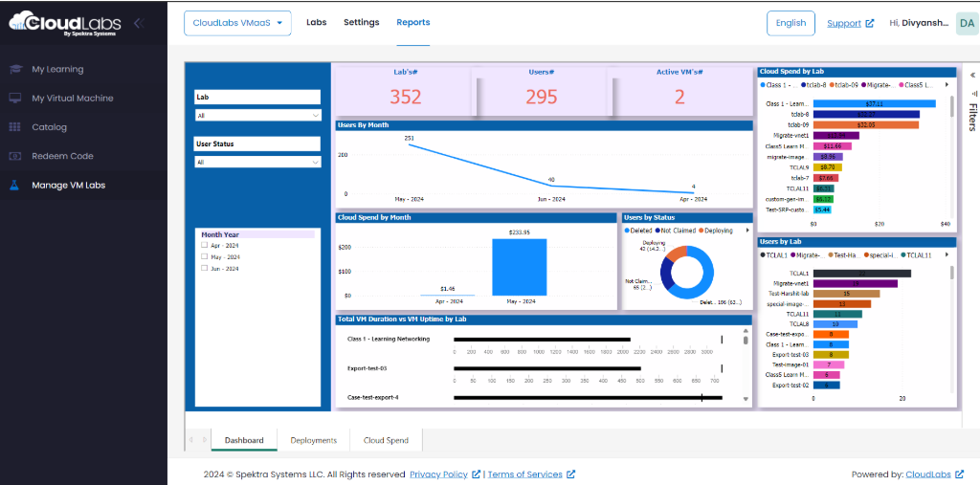This screenshot has height=485, width=980.
Task: Click the Users# 295 card
Action: coord(542,91)
